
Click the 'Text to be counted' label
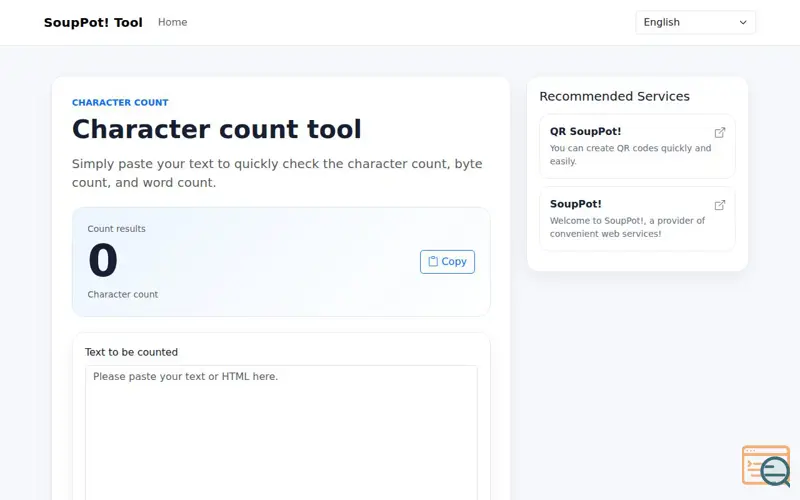point(131,352)
